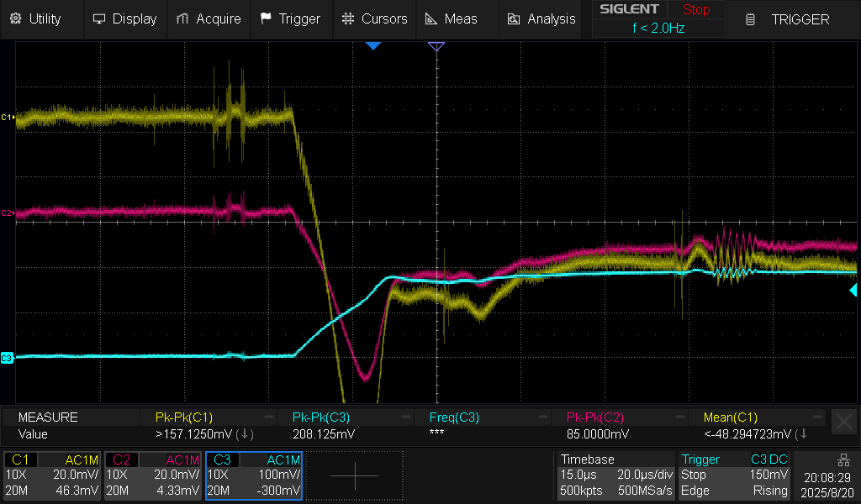
Task: Open the Meas measurement menu
Action: click(x=452, y=18)
